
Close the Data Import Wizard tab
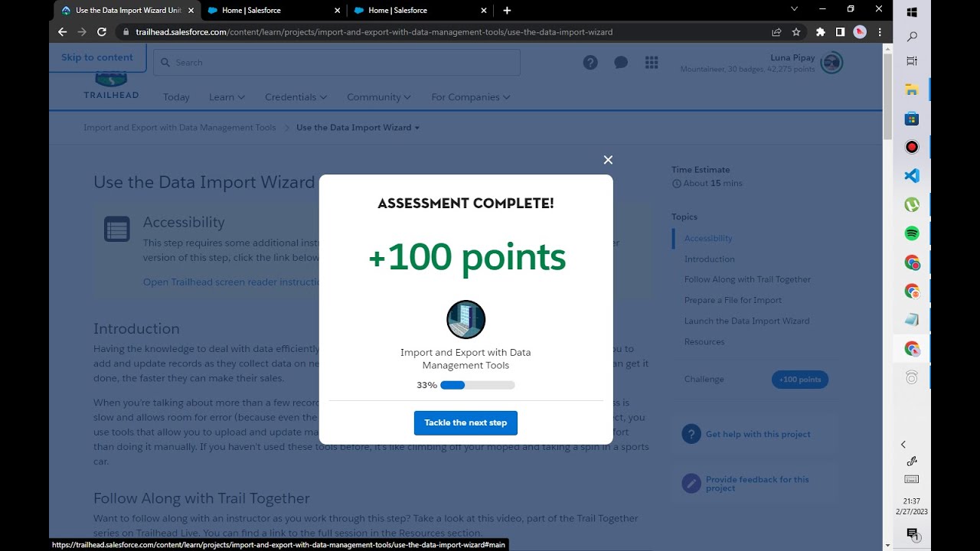pos(191,11)
